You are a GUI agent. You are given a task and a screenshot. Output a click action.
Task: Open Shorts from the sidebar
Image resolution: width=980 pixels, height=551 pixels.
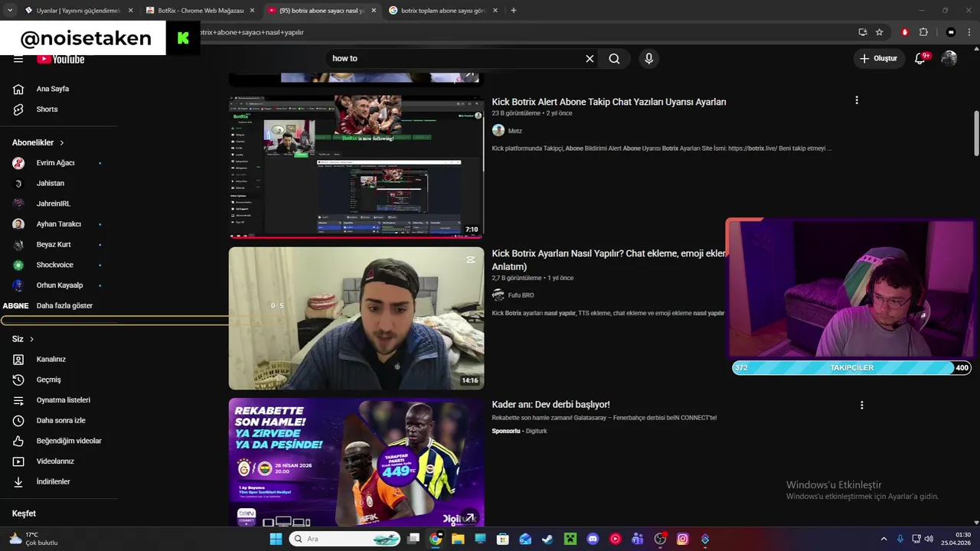click(47, 109)
